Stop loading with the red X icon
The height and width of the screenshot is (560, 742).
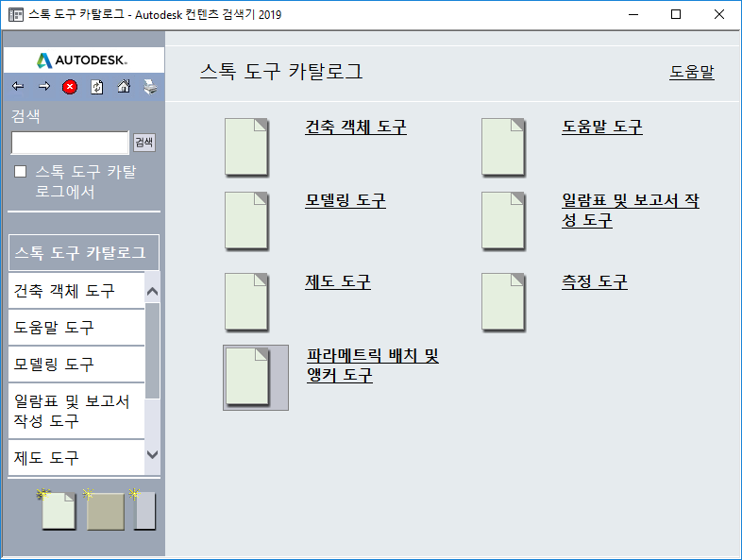[70, 87]
